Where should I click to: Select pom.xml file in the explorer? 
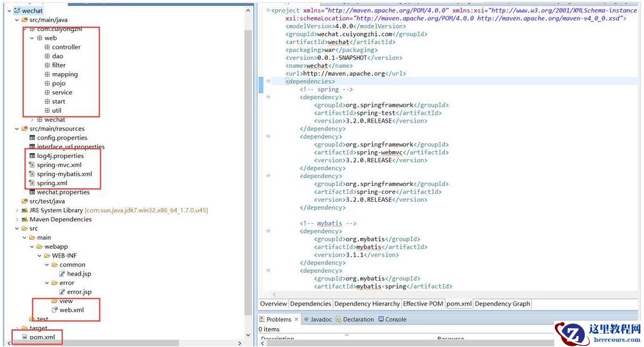point(42,337)
